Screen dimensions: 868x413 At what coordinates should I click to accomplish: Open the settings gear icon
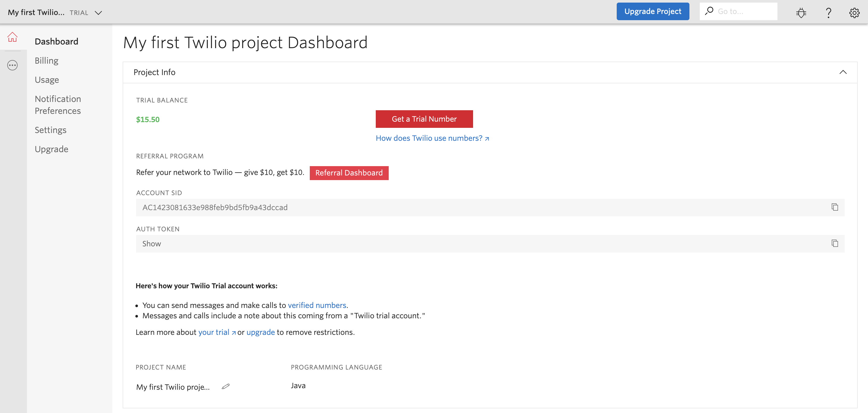click(854, 13)
